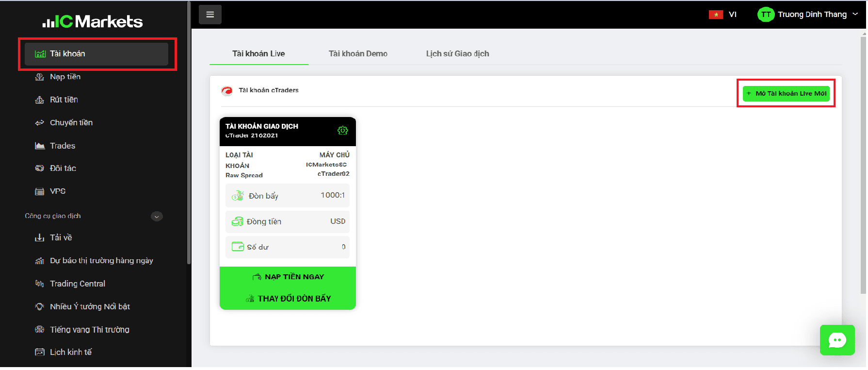
Task: Click the Nạp tiền deposit icon
Action: 40,77
